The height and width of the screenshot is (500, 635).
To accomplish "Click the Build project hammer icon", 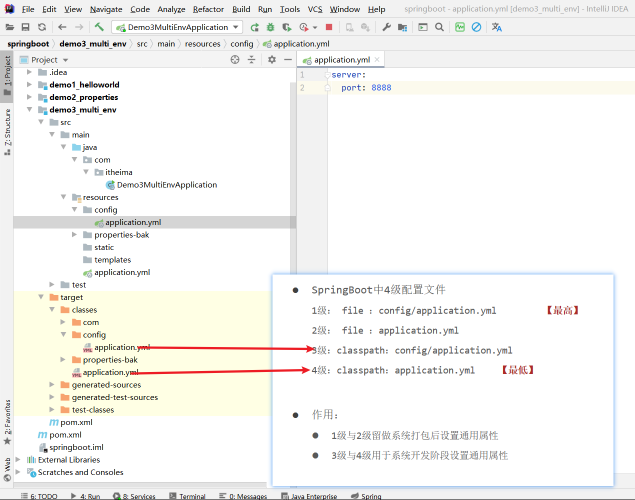I will 99,27.
